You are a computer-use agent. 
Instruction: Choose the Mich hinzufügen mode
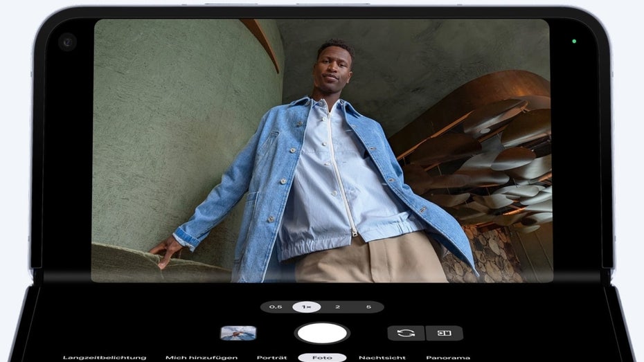coord(202,357)
